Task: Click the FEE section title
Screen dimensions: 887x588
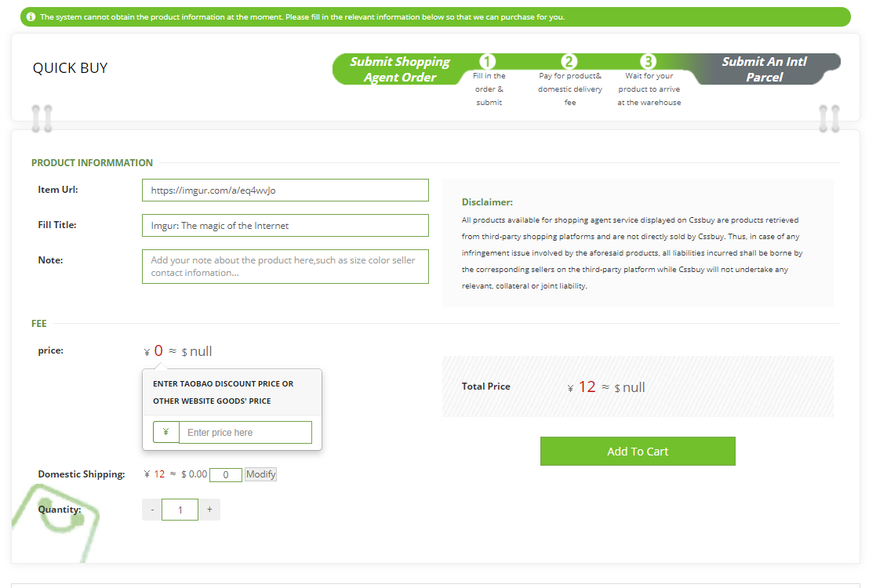Action: point(39,323)
